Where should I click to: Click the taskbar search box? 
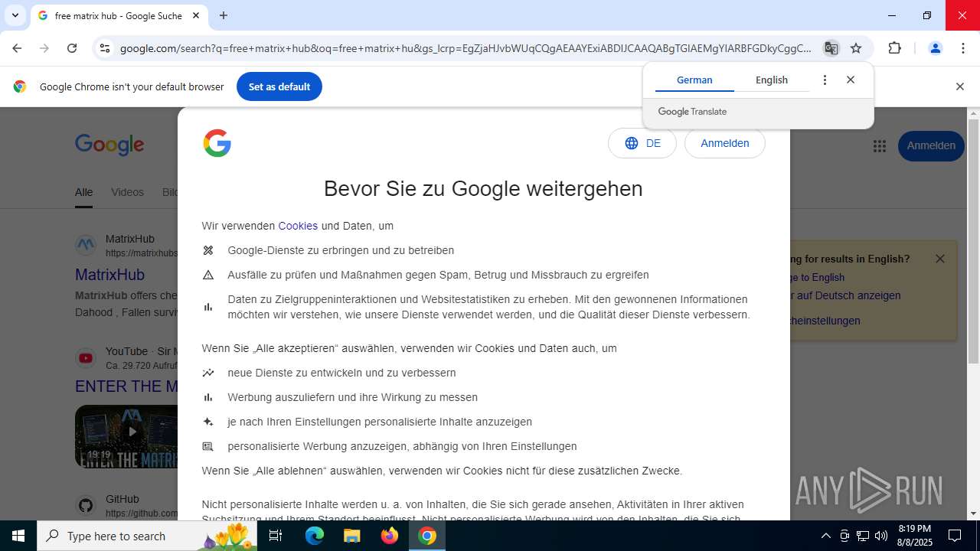point(147,536)
